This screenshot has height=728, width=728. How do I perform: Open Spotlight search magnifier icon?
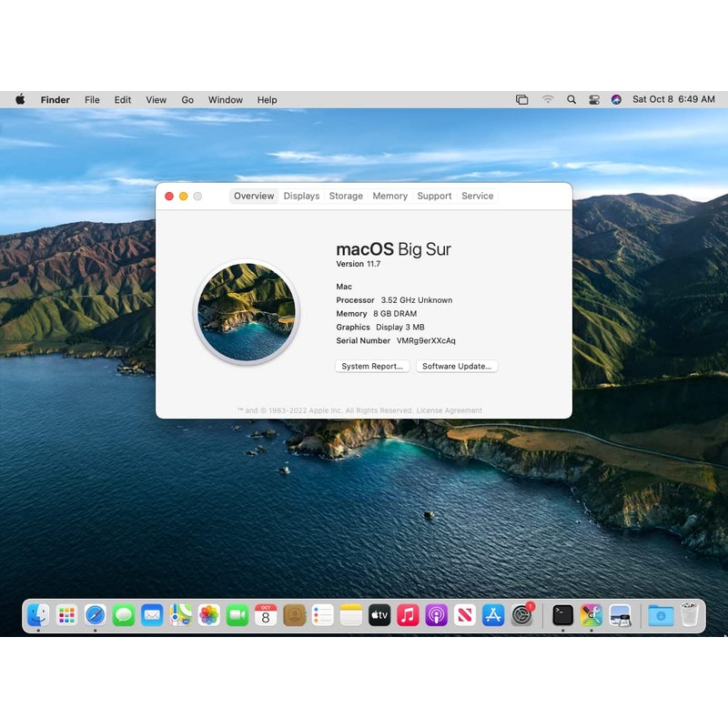click(x=571, y=100)
